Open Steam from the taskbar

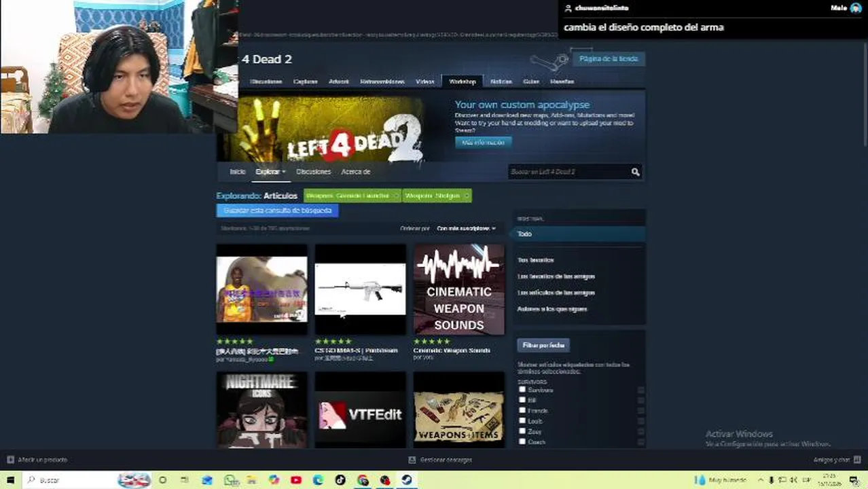[x=407, y=480]
